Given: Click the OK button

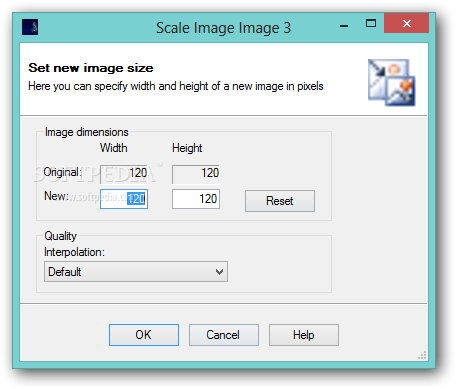Looking at the screenshot, I should [144, 335].
